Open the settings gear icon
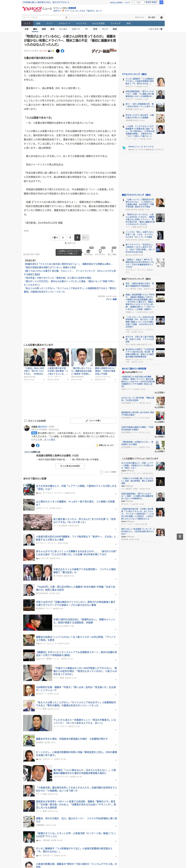 [161, 18]
